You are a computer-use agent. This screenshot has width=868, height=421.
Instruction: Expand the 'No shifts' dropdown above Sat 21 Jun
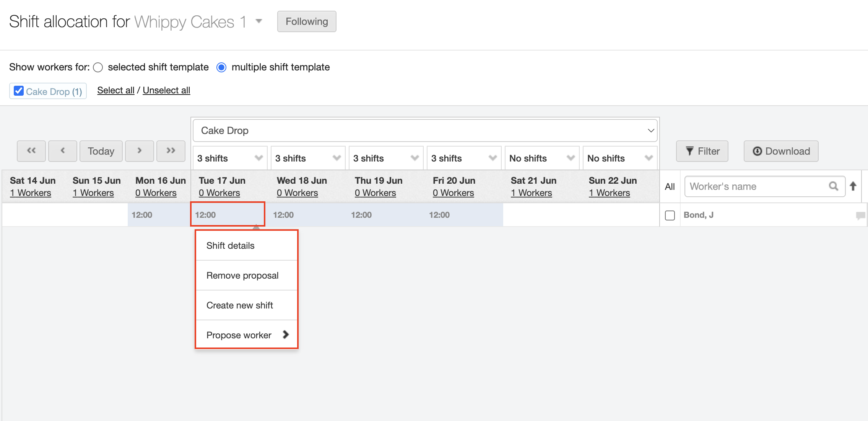(x=542, y=158)
